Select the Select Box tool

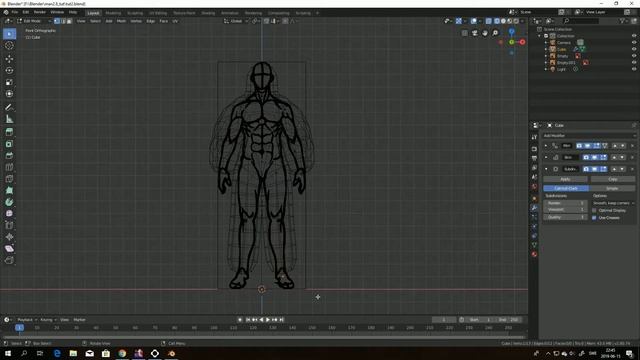click(9, 33)
